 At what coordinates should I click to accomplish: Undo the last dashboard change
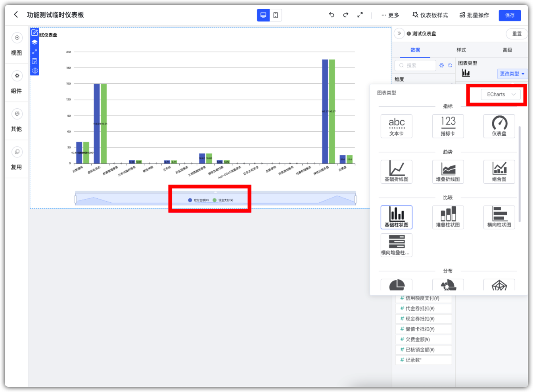[332, 15]
